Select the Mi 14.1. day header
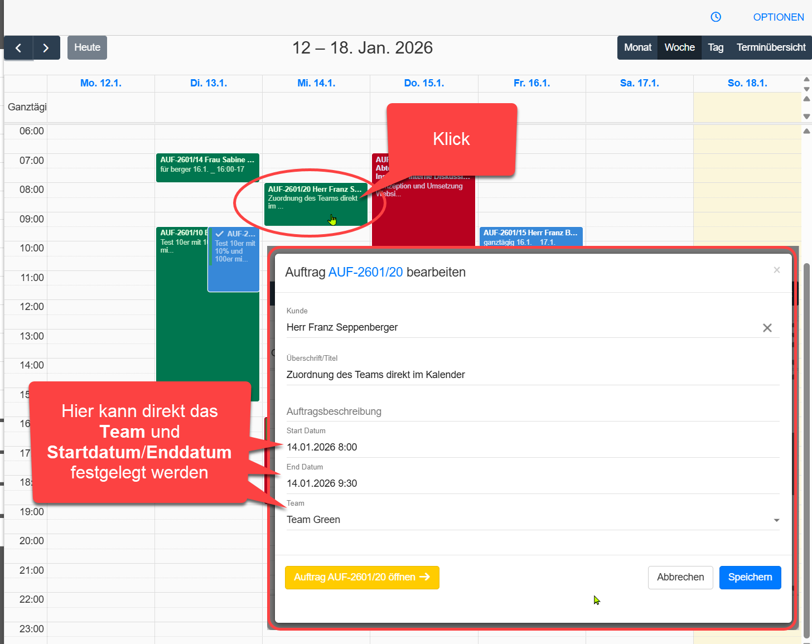This screenshot has width=812, height=644. pos(316,83)
